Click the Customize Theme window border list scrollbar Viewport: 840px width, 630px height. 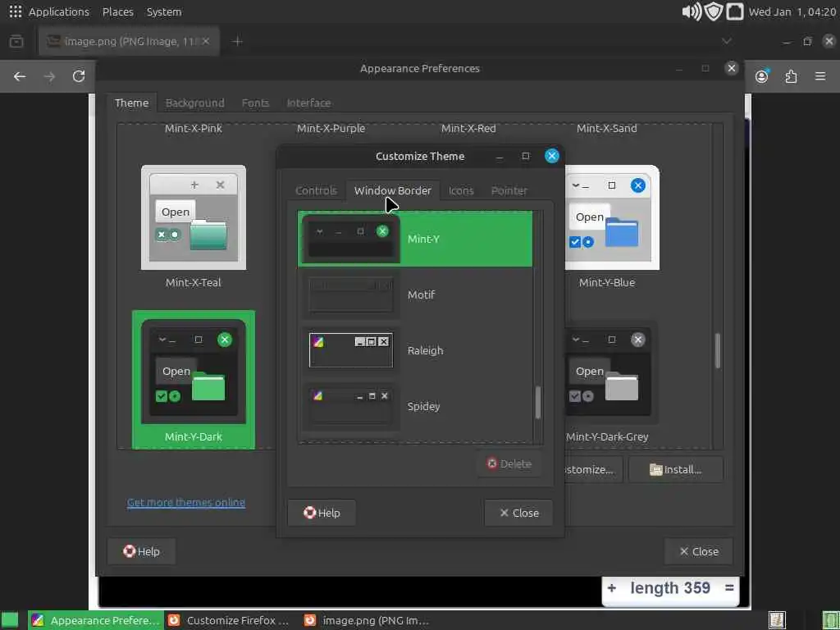[x=538, y=402]
